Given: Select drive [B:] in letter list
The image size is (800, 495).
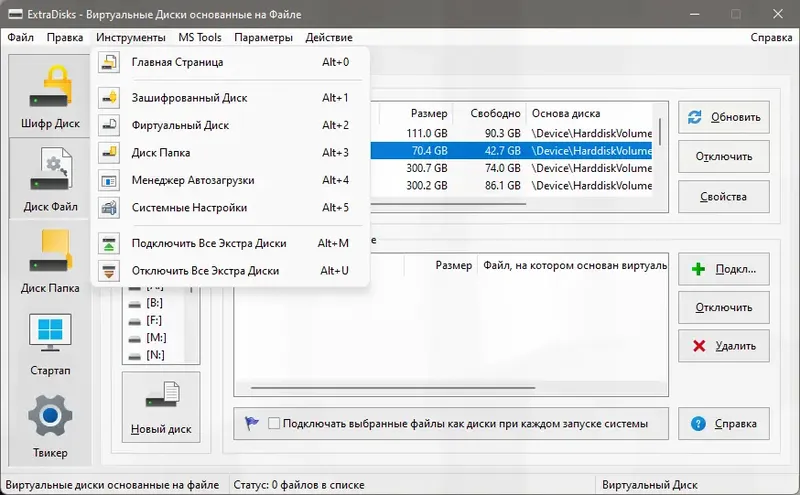Looking at the screenshot, I should [x=154, y=303].
